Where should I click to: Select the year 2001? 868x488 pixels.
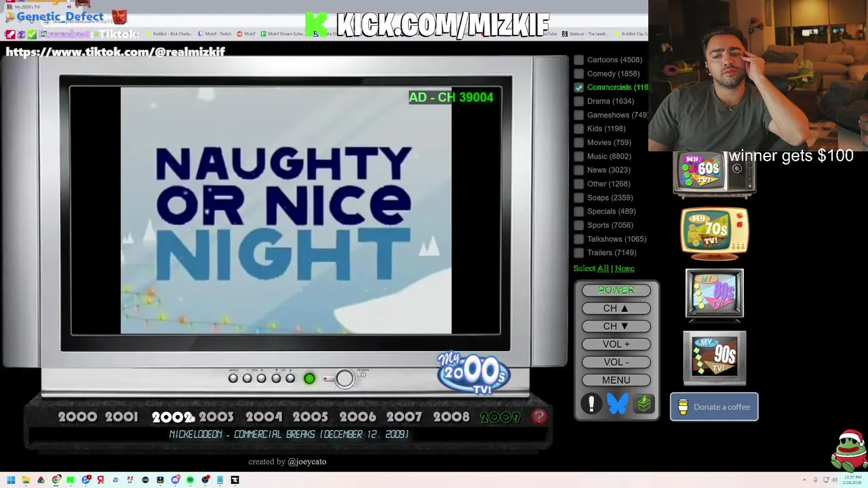point(121,418)
